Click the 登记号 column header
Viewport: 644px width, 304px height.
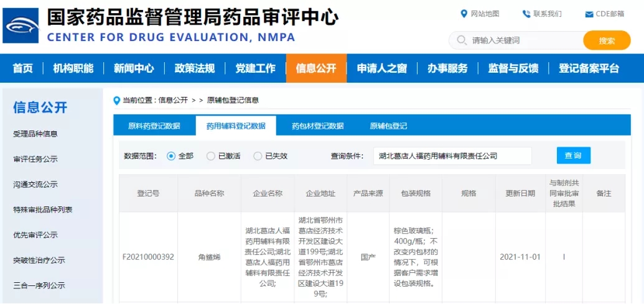coord(148,193)
